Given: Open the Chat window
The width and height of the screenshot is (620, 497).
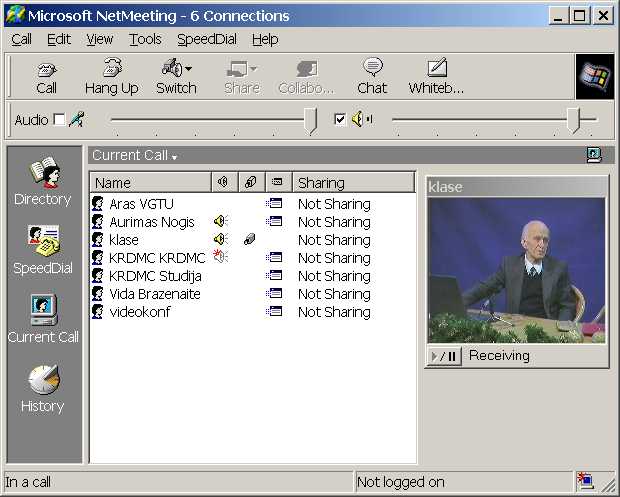Looking at the screenshot, I should [x=372, y=76].
